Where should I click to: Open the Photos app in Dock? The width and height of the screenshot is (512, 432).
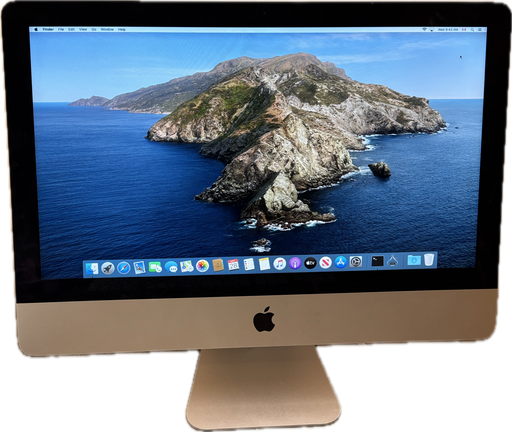[x=202, y=266]
